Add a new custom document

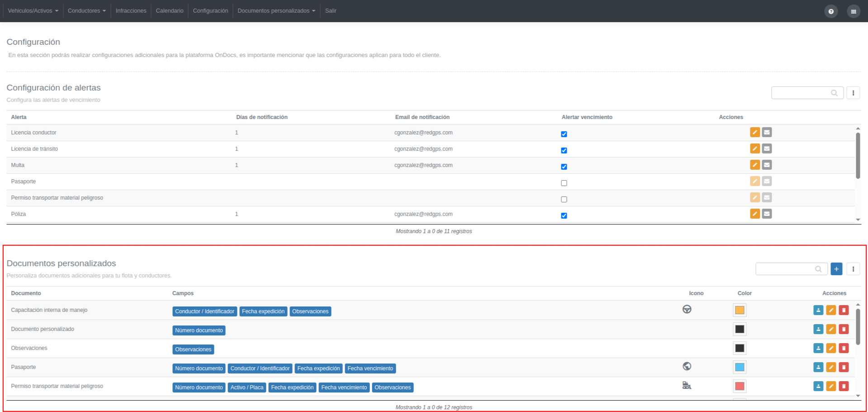tap(836, 269)
